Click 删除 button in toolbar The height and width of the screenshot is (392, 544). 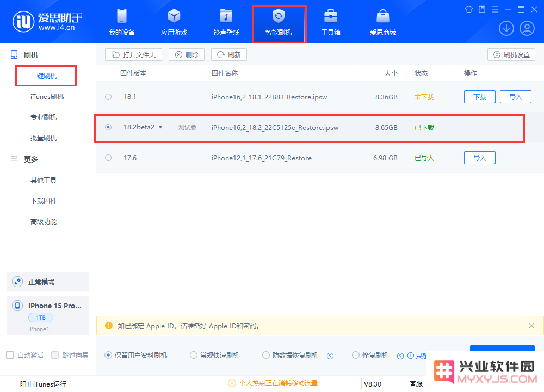(187, 55)
